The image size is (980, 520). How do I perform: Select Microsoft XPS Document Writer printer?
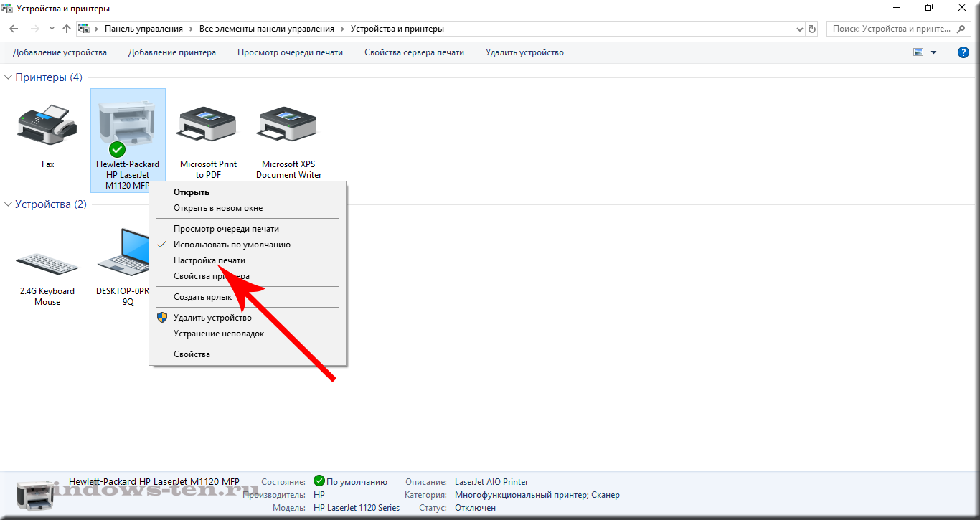coord(288,125)
